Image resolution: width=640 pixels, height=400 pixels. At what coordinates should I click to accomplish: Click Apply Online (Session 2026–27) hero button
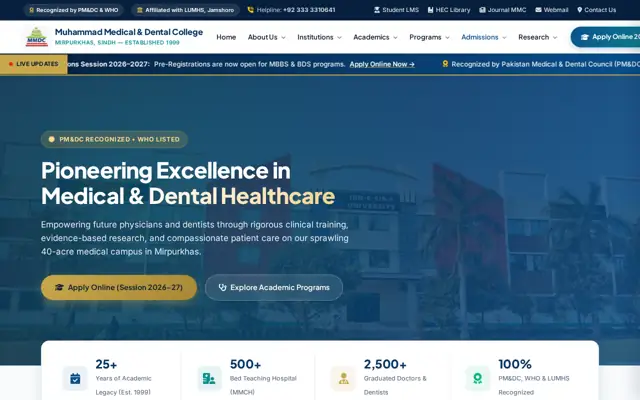119,287
